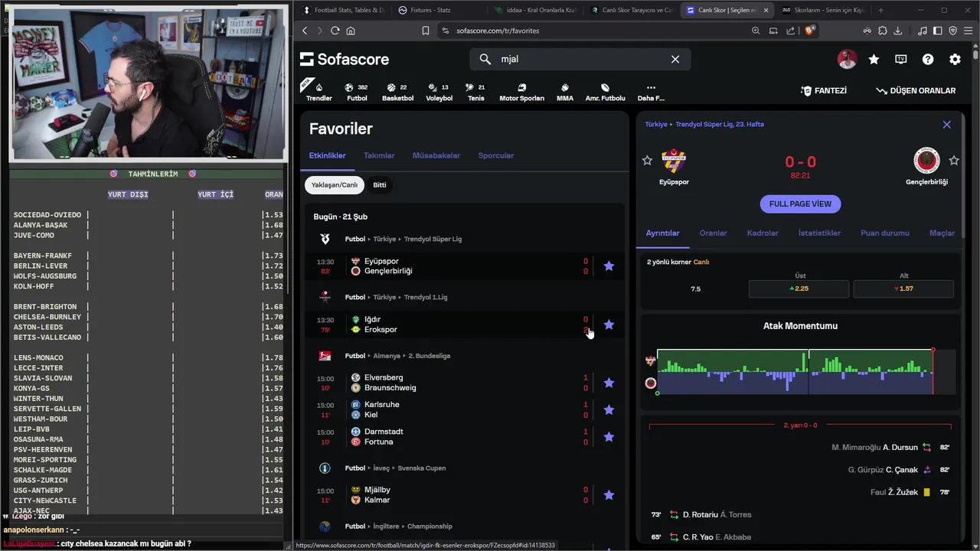
Task: Click the Sofascore search field
Action: click(580, 59)
